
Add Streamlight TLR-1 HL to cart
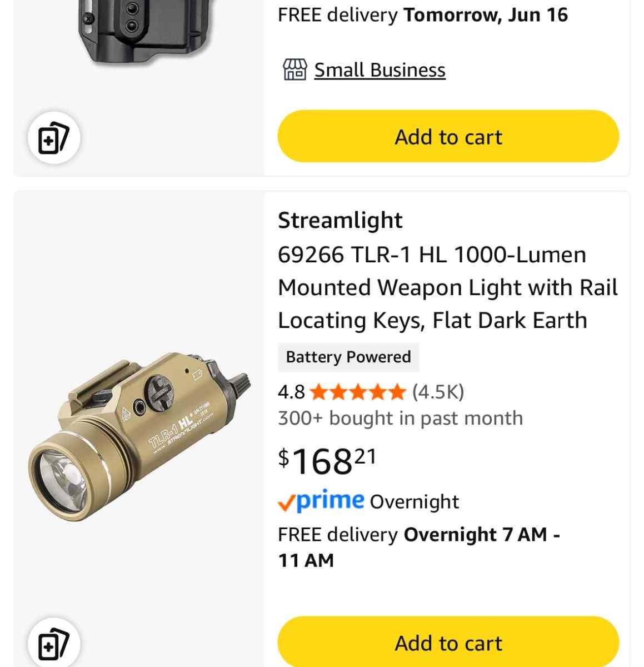(448, 642)
